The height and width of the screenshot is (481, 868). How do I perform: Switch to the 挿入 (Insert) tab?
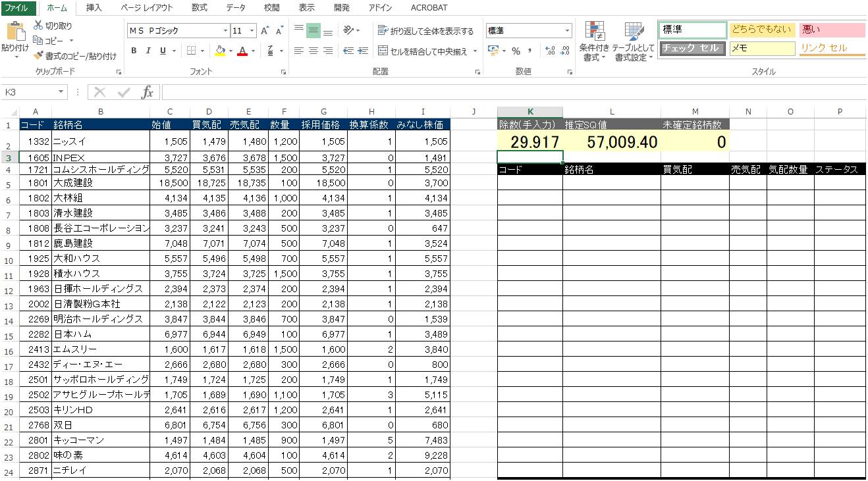tap(94, 8)
